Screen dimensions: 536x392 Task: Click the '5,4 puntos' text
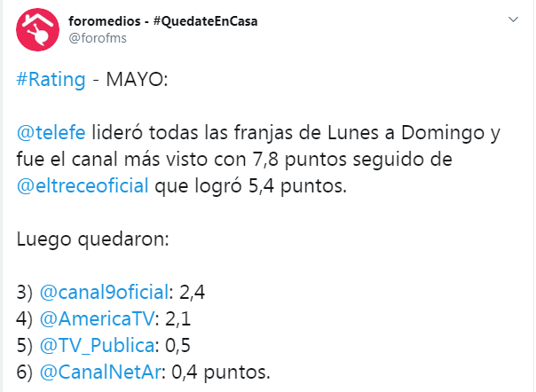[297, 186]
